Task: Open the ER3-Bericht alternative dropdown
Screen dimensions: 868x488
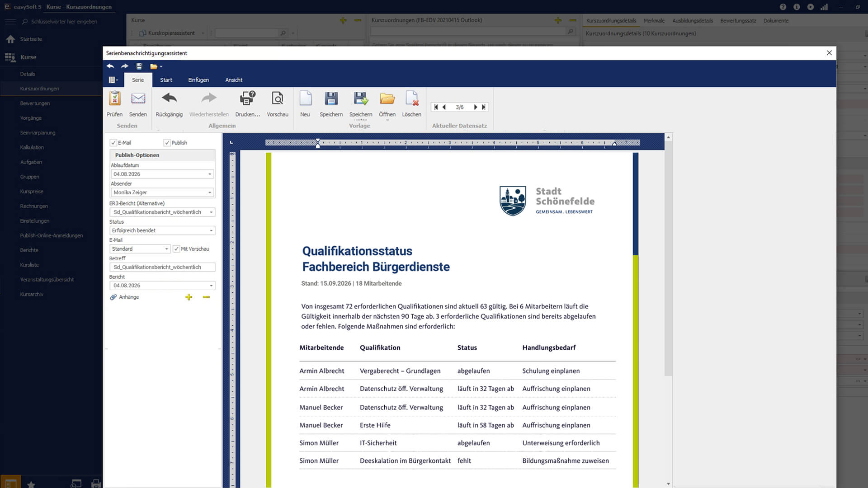Action: click(x=211, y=212)
